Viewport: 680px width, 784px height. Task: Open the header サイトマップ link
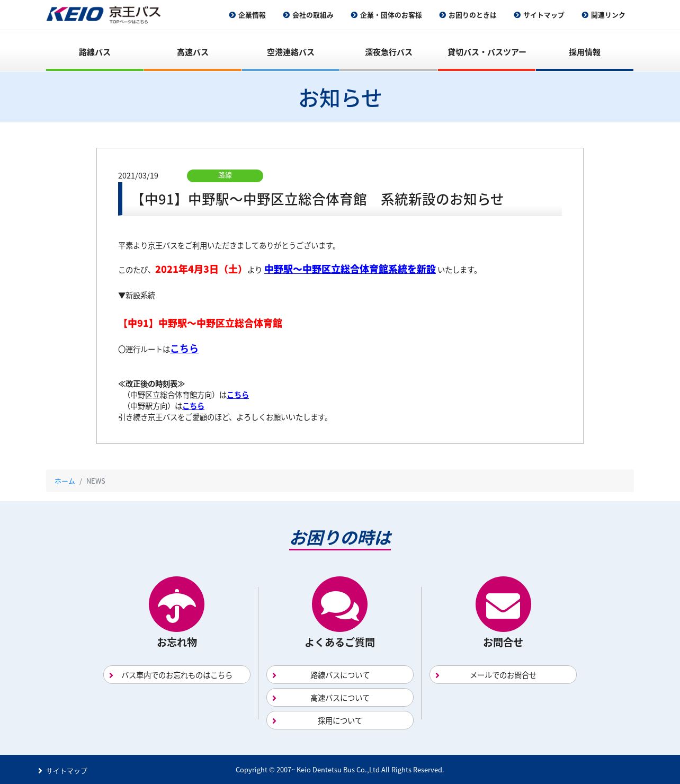(x=544, y=15)
